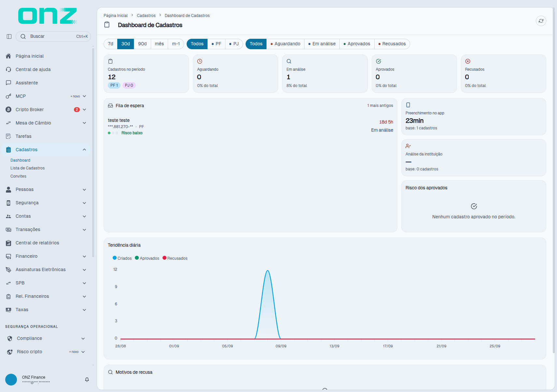
Task: Filter registrations by PJ
Action: click(234, 44)
